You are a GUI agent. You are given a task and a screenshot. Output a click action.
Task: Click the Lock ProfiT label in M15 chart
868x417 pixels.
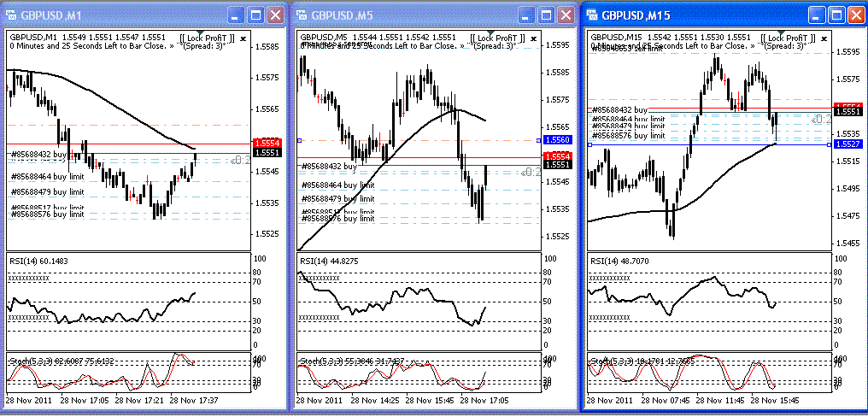click(788, 38)
